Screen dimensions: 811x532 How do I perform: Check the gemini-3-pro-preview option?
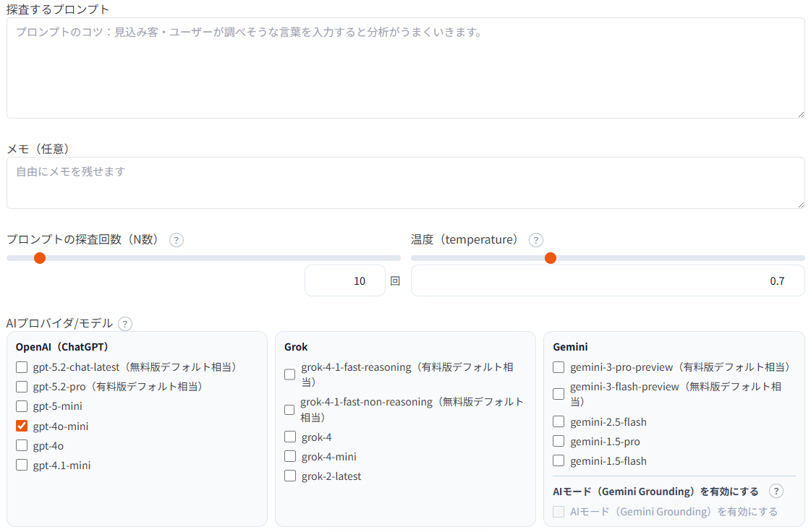coord(558,367)
